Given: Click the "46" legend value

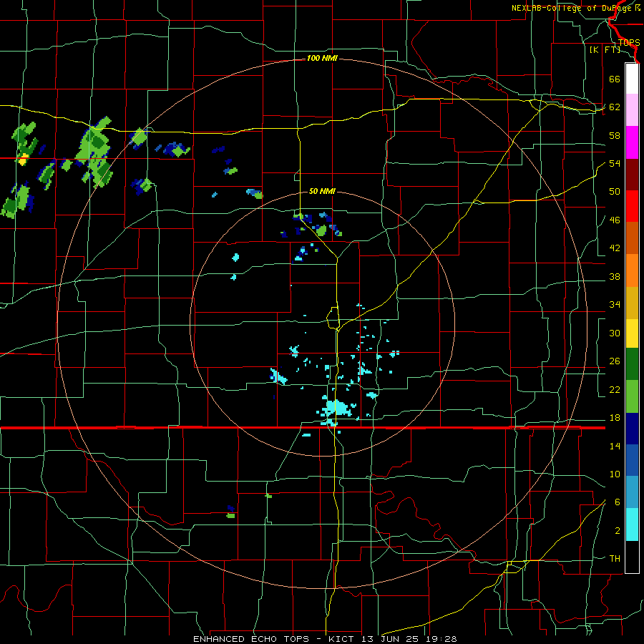Looking at the screenshot, I should coord(615,220).
